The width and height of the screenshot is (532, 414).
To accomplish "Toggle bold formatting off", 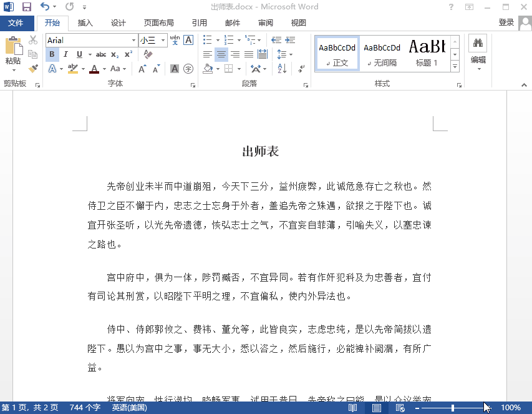I will (x=52, y=54).
